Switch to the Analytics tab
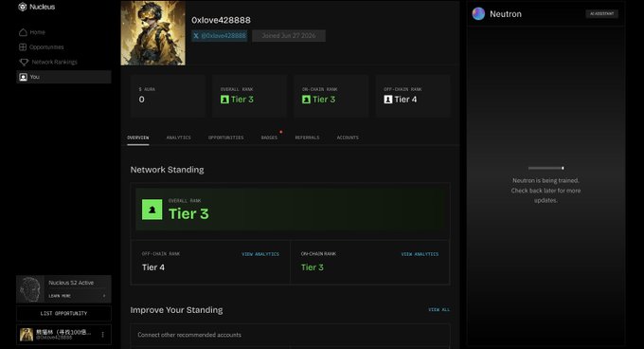 (179, 138)
